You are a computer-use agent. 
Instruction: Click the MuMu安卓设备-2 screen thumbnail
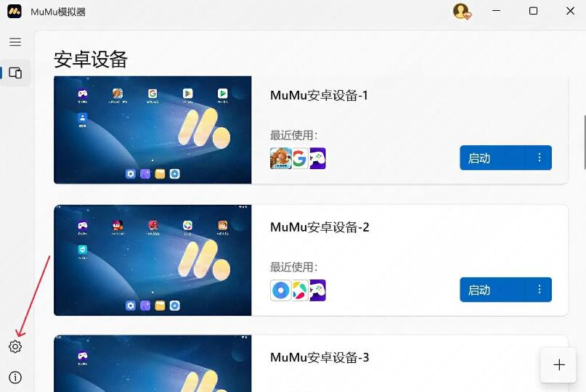152,260
